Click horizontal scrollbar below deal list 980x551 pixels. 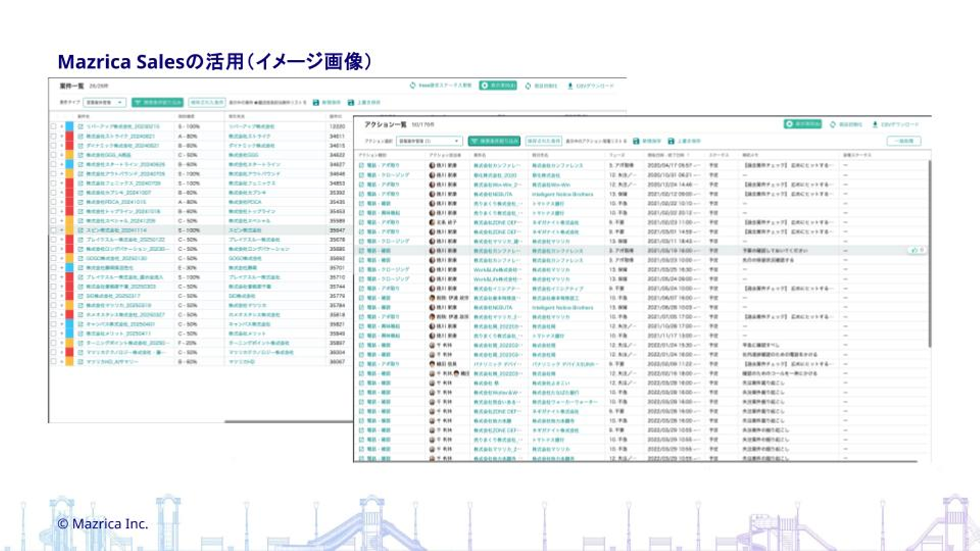tap(289, 421)
